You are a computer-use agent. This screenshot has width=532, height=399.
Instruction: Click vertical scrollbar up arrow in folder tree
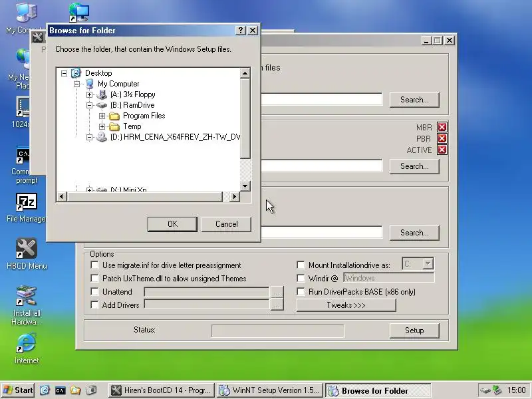[x=245, y=73]
